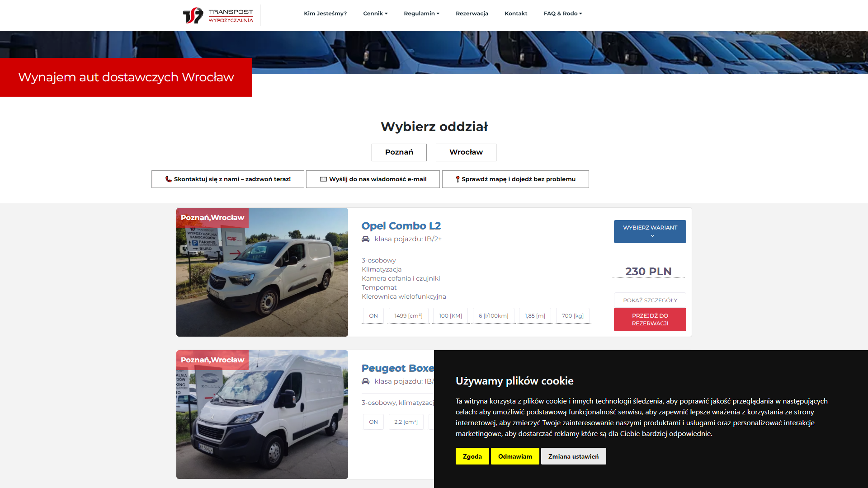Click the envelope icon for e-mail message
The image size is (868, 488).
pos(323,179)
